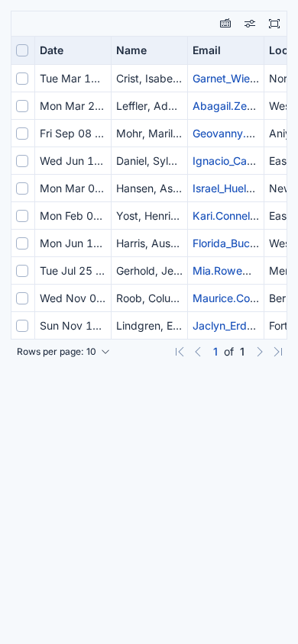Click the Hansen, As... name cell
The width and height of the screenshot is (298, 644).
(x=149, y=188)
